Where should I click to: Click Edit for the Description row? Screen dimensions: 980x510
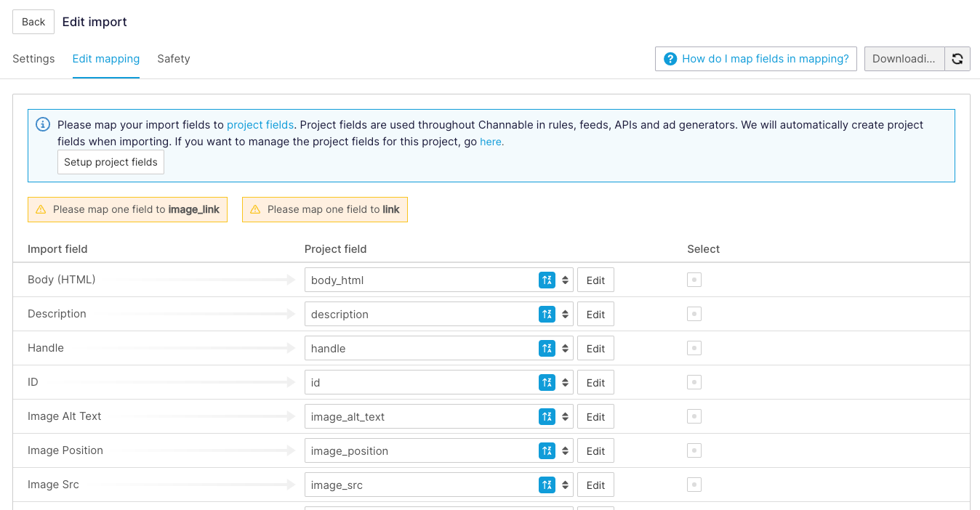click(x=595, y=314)
